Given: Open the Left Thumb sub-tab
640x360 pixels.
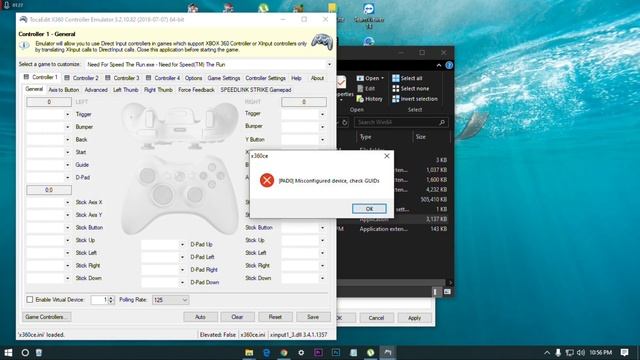Looking at the screenshot, I should 126,90.
